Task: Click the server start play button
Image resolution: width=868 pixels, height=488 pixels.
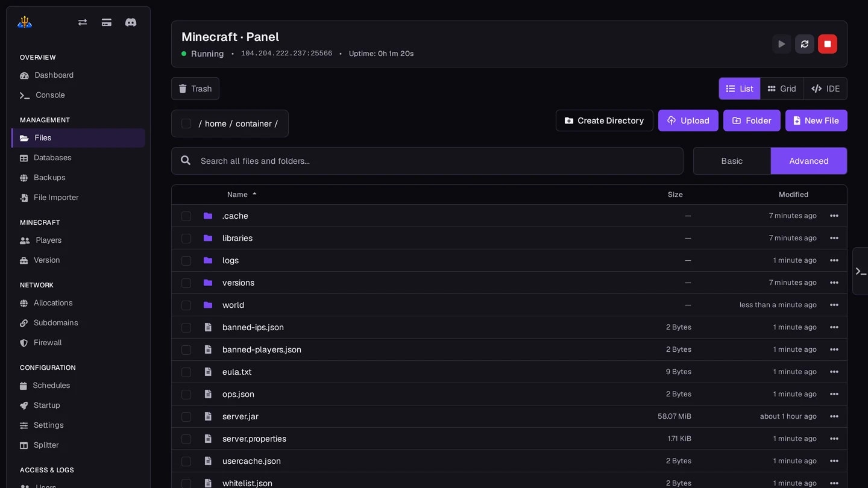Action: tap(782, 44)
